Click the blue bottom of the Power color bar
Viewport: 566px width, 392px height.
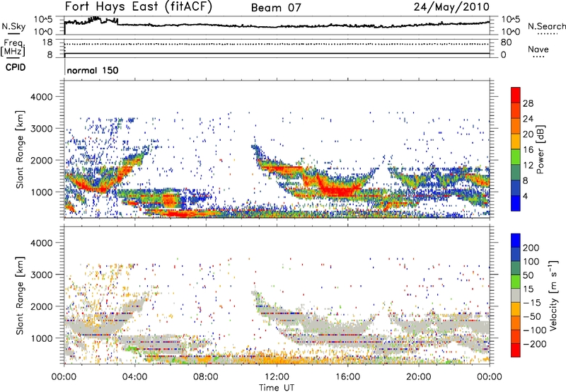[x=516, y=204]
